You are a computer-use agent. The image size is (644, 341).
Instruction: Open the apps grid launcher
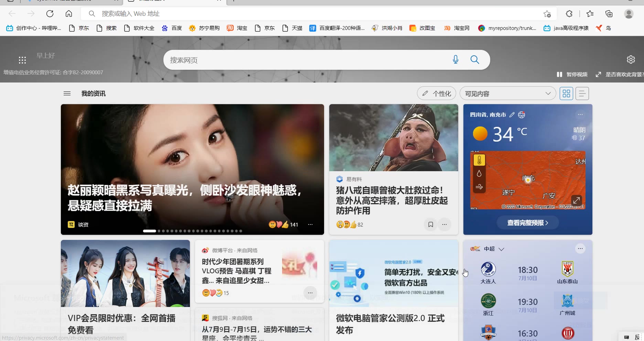tap(22, 60)
